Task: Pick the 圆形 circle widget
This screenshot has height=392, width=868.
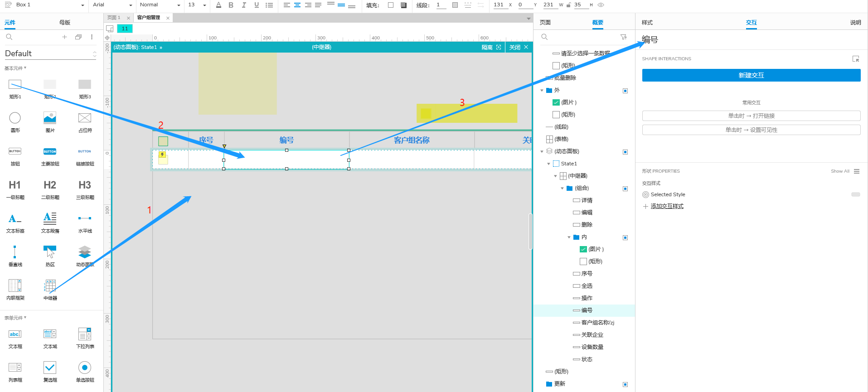Action: pyautogui.click(x=15, y=122)
